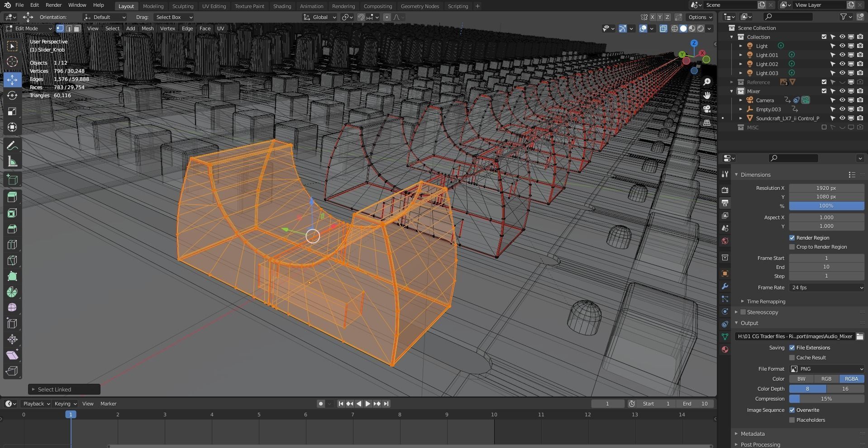868x448 pixels.
Task: Activate the Shrink/Fatten tool
Action: pos(12,340)
